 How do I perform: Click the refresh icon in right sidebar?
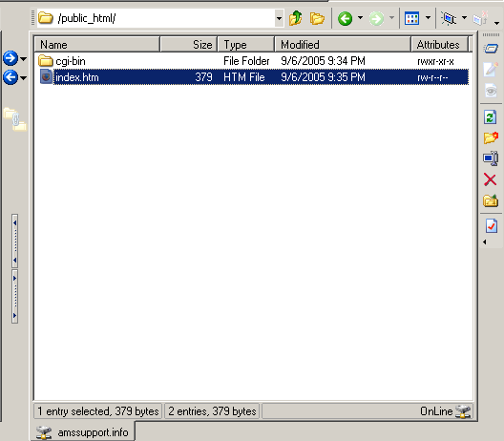coord(491,117)
